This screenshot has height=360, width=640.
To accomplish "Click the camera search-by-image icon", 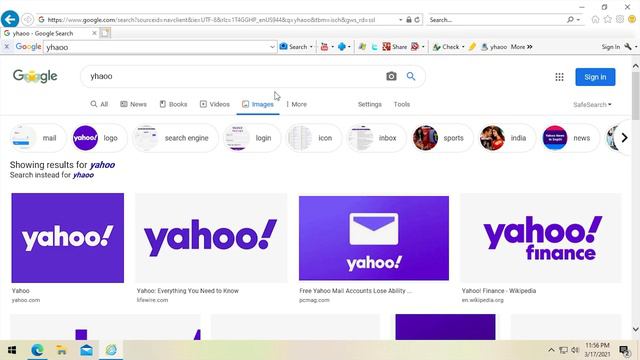I will [x=391, y=76].
